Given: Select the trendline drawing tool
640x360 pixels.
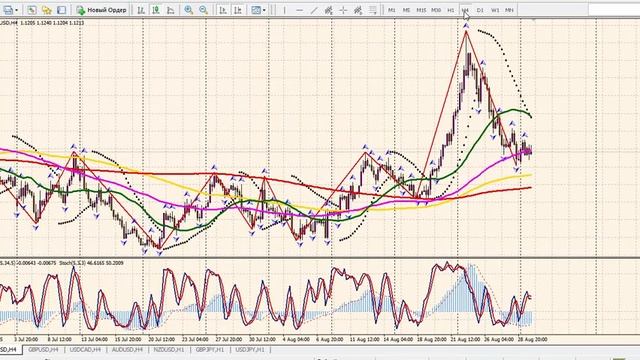Looking at the screenshot, I should pyautogui.click(x=314, y=10).
